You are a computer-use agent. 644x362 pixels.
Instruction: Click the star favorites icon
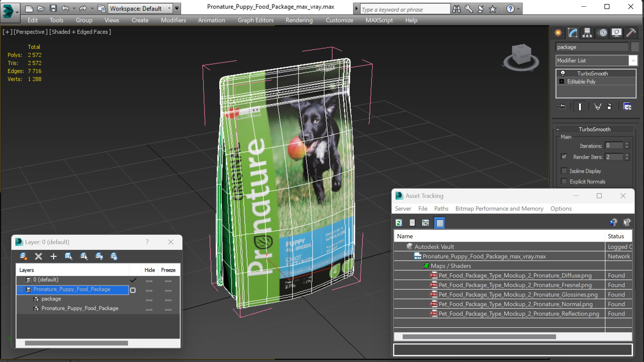[x=492, y=9]
